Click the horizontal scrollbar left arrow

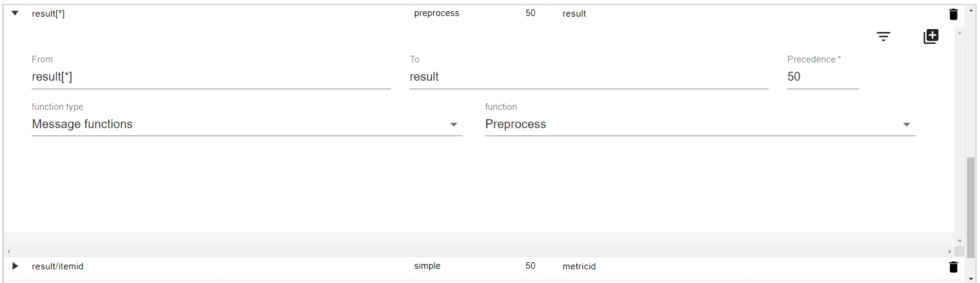point(8,252)
